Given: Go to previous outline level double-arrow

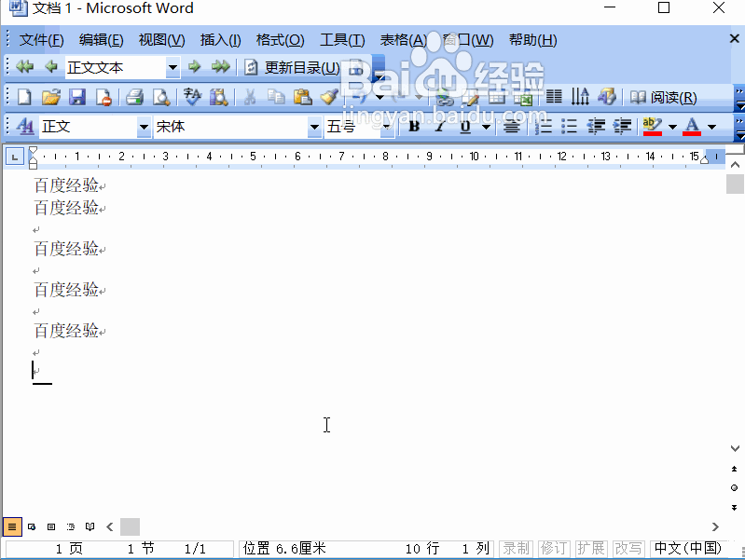Looking at the screenshot, I should [24, 66].
